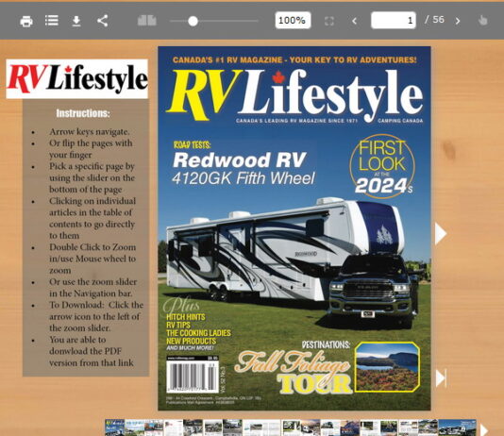Click the "To Download: Click the" instruction line
The width and height of the screenshot is (504, 436).
point(96,305)
